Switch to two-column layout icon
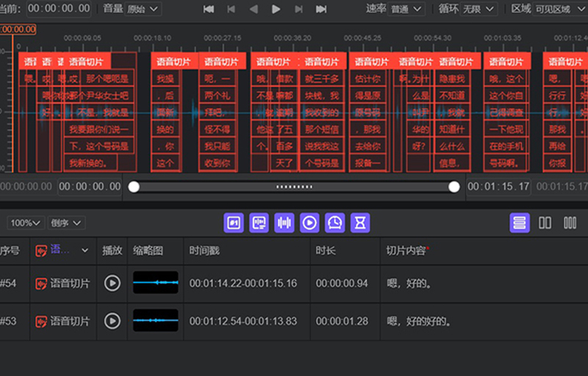Image resolution: width=588 pixels, height=376 pixels. coord(545,223)
